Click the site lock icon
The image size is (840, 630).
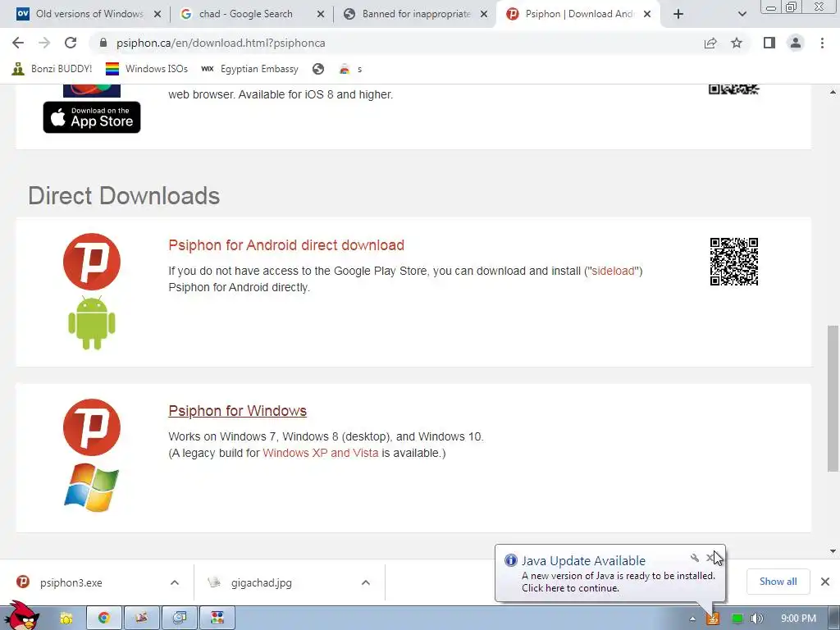[103, 43]
